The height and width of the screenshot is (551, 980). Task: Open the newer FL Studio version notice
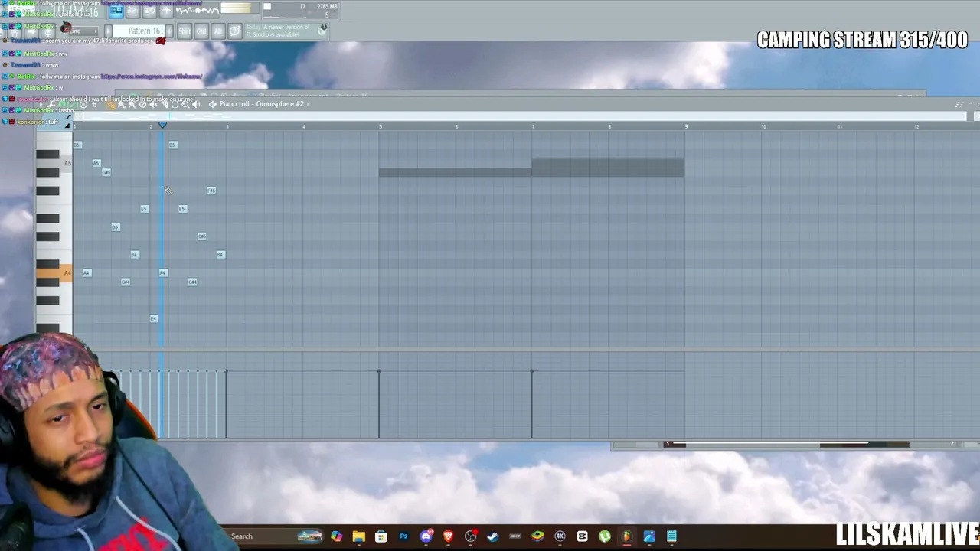[285, 31]
